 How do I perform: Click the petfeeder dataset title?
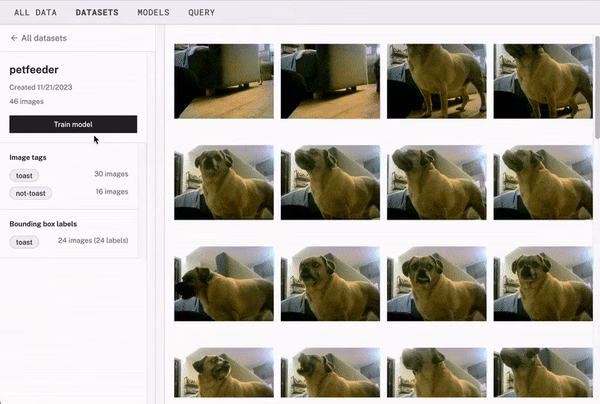click(34, 70)
